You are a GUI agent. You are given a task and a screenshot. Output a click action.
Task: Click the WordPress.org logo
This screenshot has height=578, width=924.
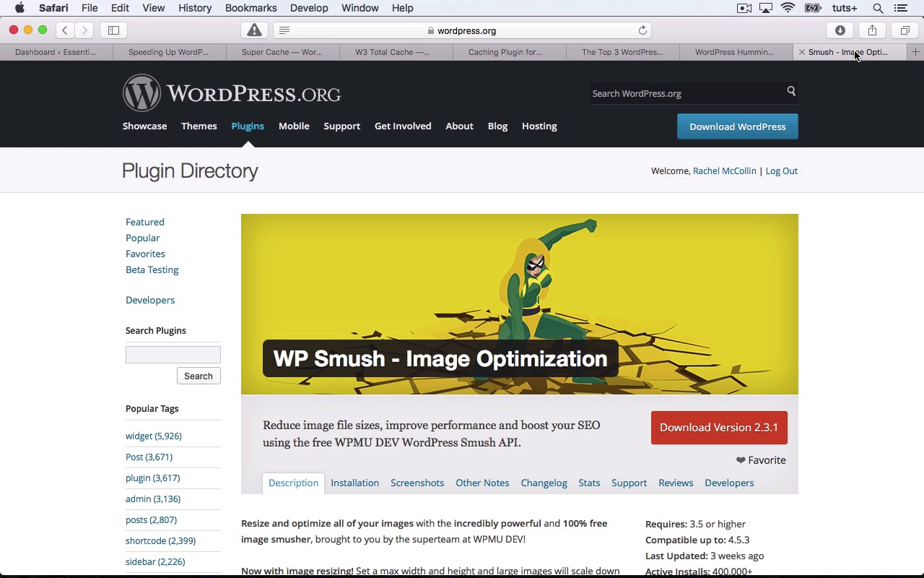pos(232,93)
